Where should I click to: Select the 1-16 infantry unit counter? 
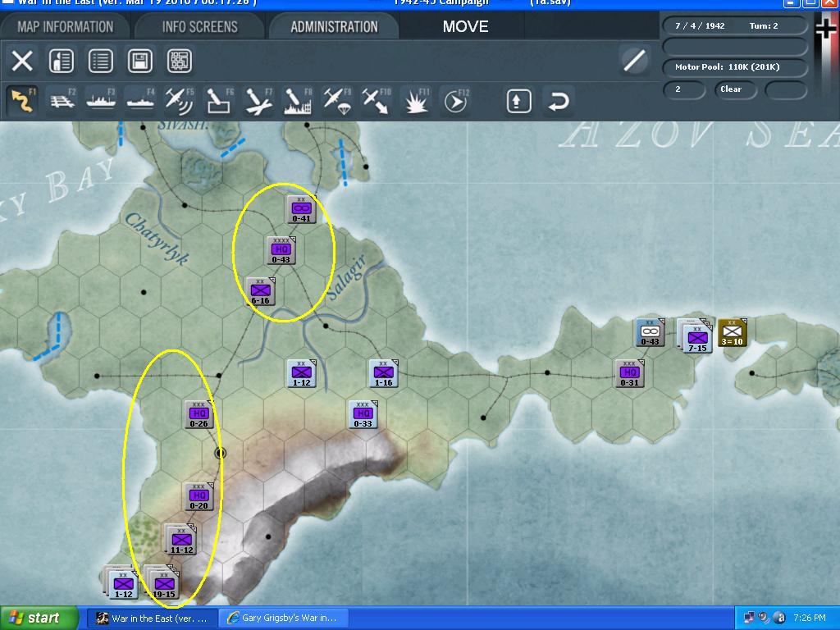click(x=384, y=373)
